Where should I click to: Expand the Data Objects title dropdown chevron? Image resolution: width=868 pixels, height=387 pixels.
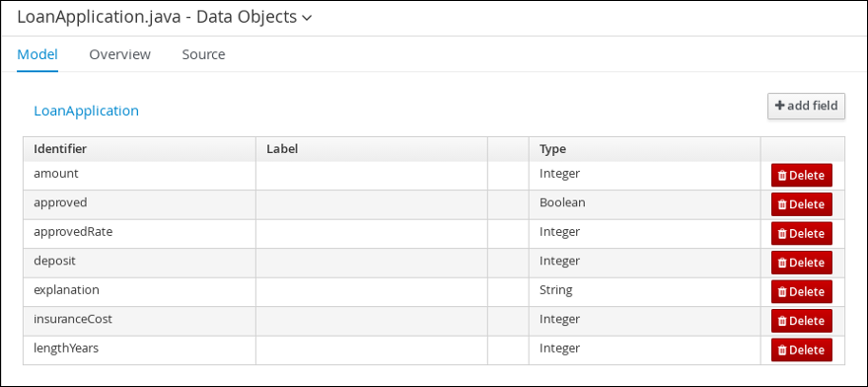pyautogui.click(x=307, y=18)
